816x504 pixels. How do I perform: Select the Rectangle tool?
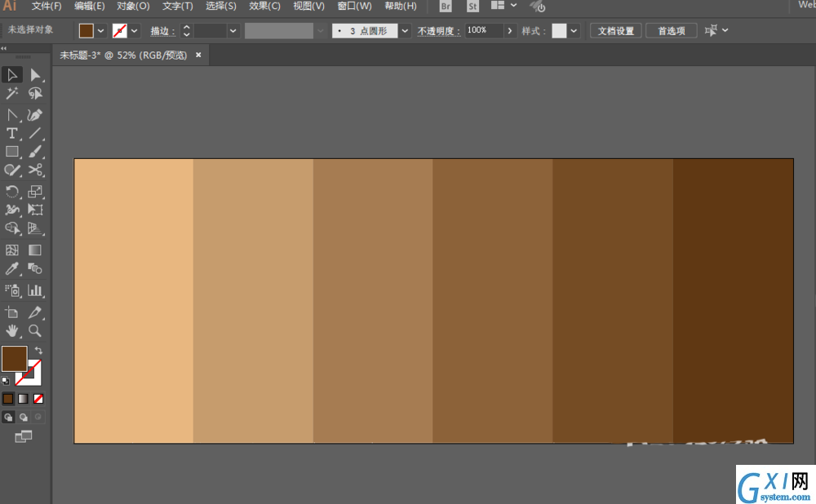(x=12, y=152)
